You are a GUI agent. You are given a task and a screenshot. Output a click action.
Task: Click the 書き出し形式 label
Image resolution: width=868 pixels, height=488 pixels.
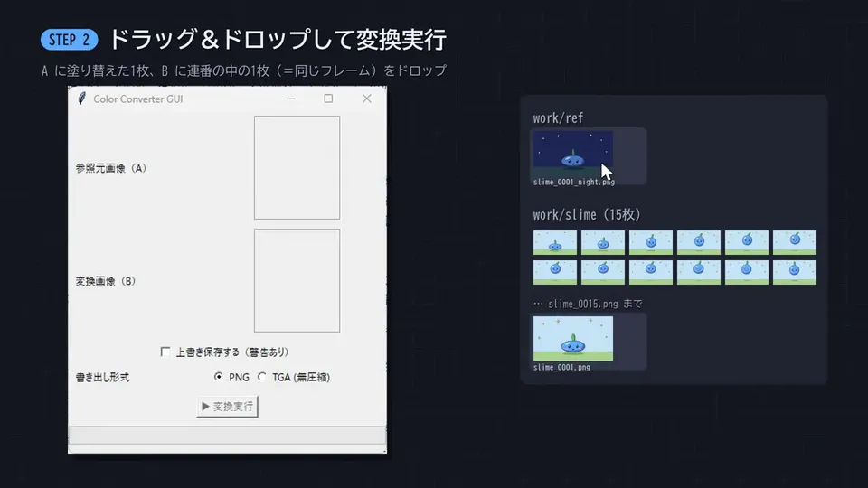pyautogui.click(x=102, y=378)
